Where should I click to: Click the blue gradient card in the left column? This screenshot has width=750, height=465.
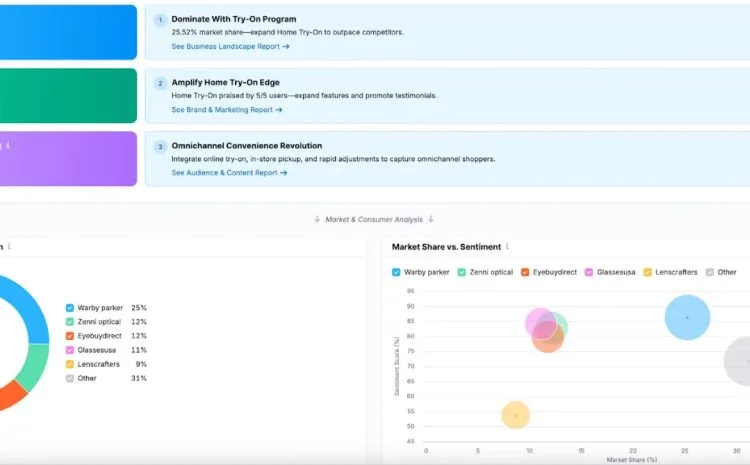[68, 33]
